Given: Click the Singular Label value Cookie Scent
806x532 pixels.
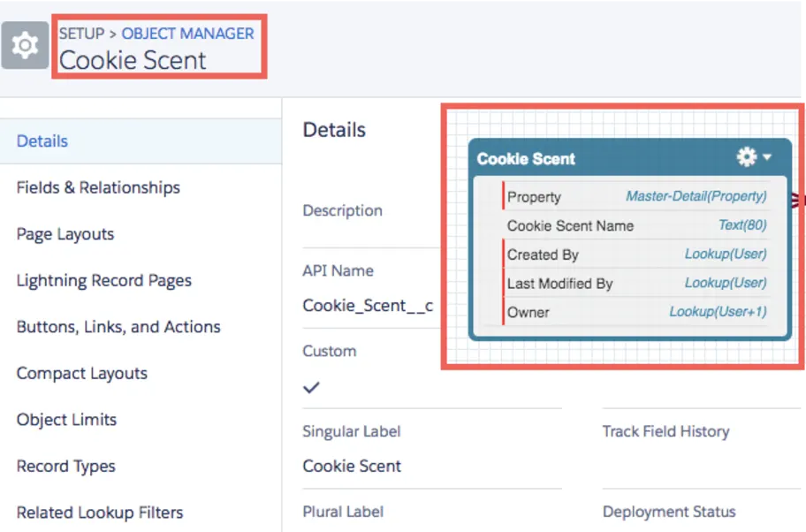Looking at the screenshot, I should click(x=352, y=466).
